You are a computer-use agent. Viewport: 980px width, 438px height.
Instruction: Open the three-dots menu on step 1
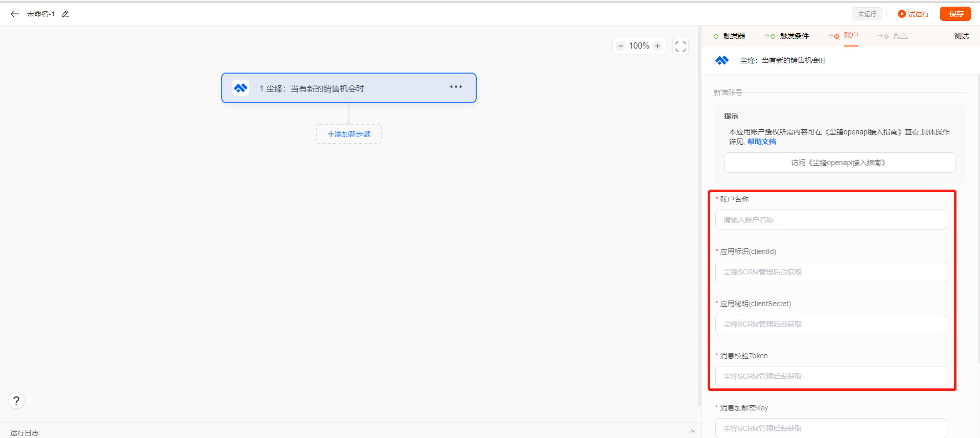pos(456,87)
